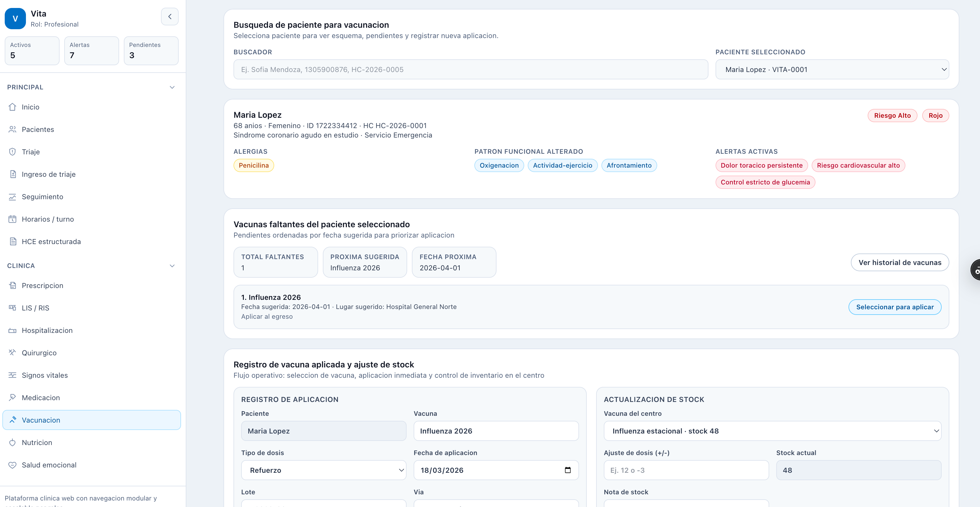The height and width of the screenshot is (507, 980).
Task: Collapse the CLINICA section
Action: coord(172,266)
